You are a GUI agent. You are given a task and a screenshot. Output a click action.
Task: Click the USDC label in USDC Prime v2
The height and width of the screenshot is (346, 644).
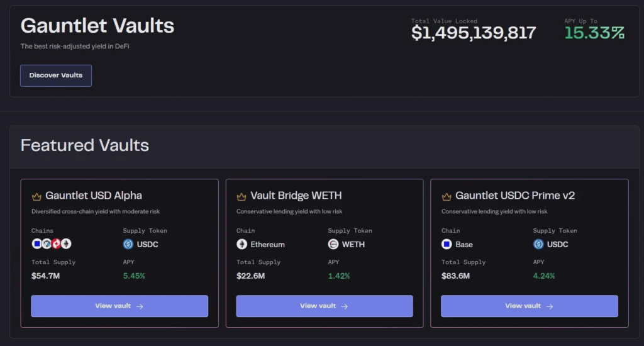point(557,245)
